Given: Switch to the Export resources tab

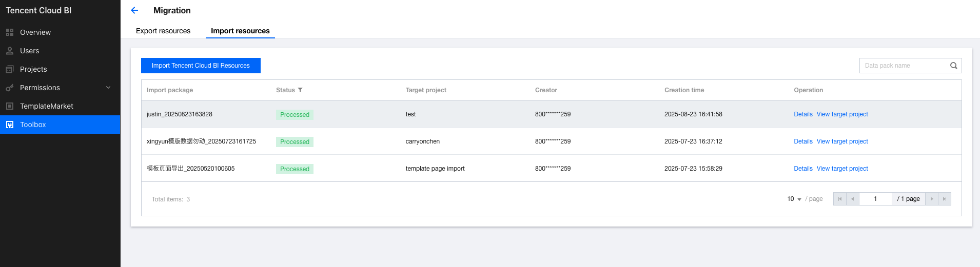Looking at the screenshot, I should (x=163, y=31).
